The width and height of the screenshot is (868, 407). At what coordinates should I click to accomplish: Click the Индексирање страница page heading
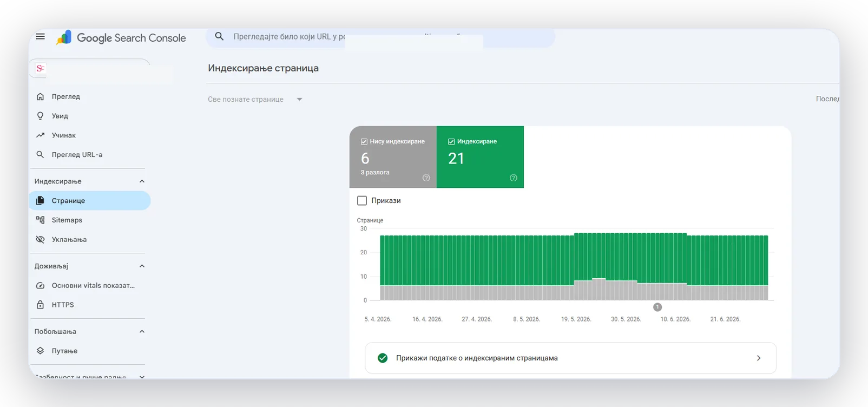pos(263,68)
